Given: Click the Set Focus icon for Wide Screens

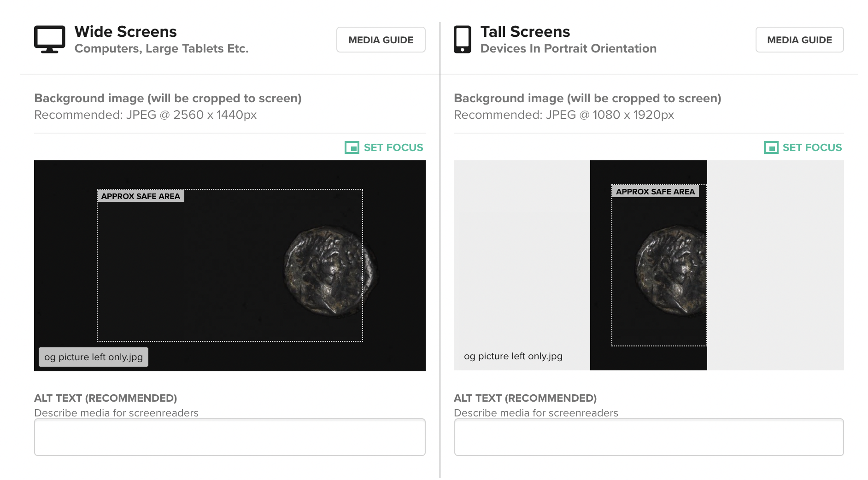Looking at the screenshot, I should click(x=352, y=147).
